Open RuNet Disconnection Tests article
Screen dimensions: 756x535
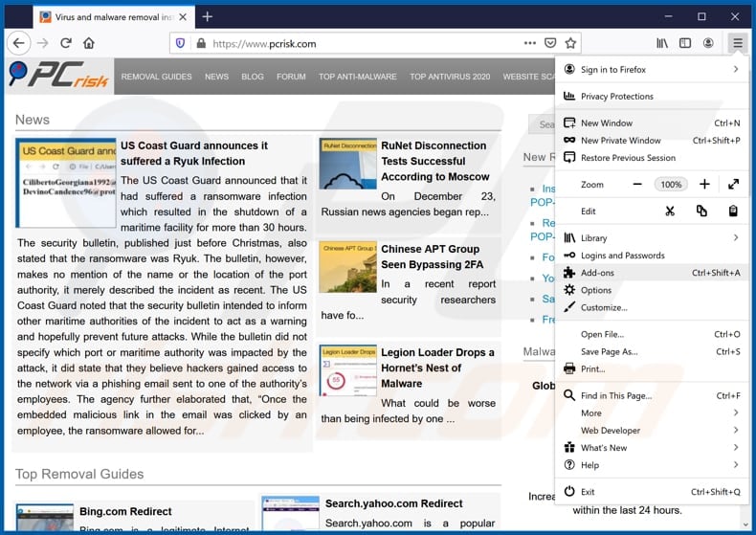[x=434, y=161]
